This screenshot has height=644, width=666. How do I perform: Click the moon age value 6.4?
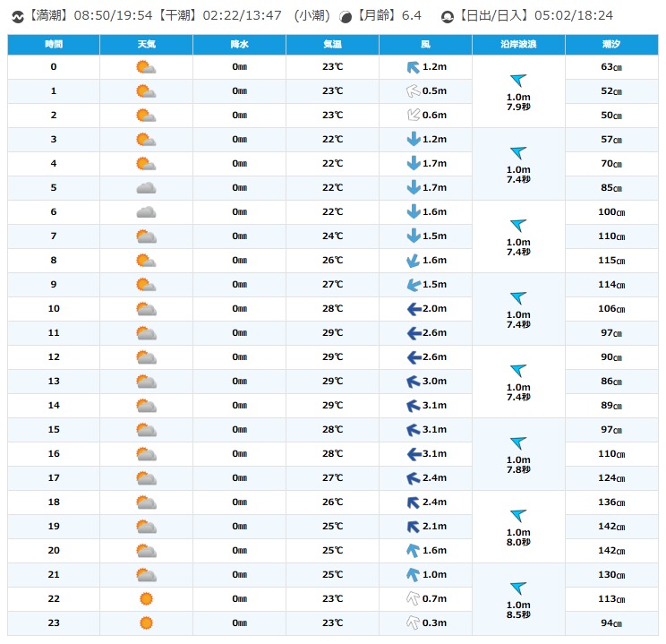click(412, 16)
